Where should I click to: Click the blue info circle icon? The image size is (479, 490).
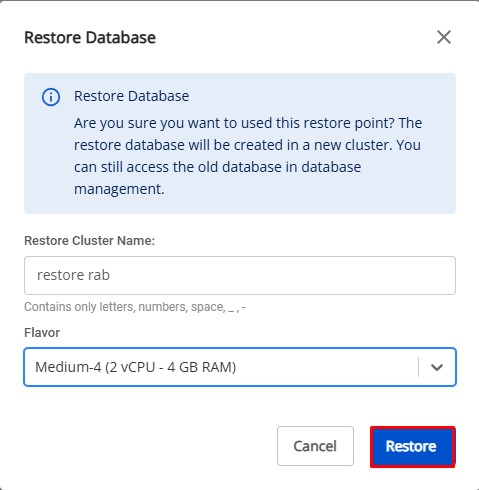click(51, 97)
